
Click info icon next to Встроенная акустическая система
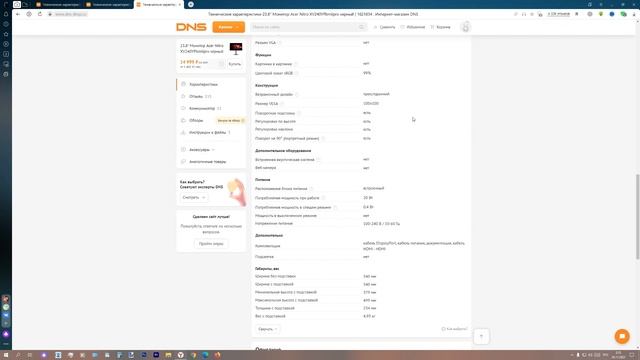[318, 160]
